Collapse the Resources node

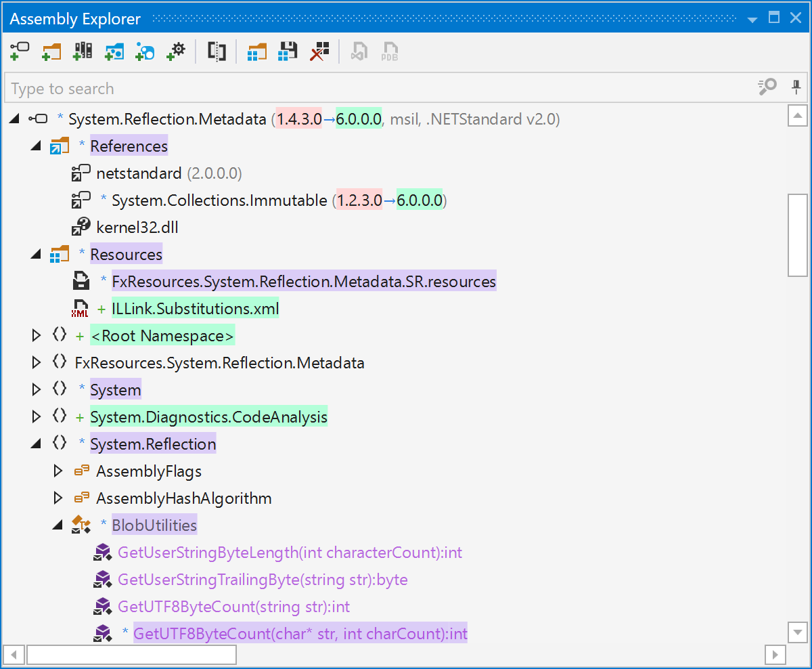click(37, 255)
